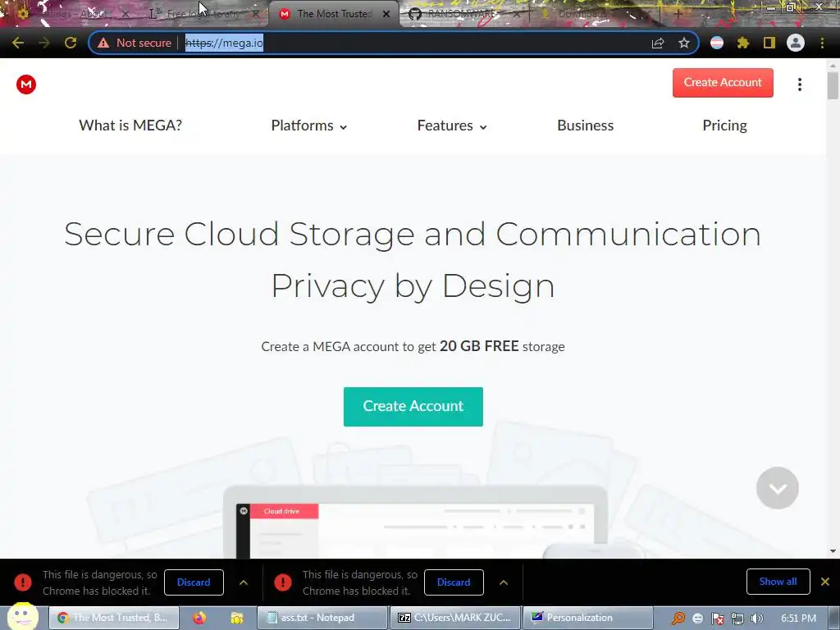Click the green Create Account button

tap(413, 407)
